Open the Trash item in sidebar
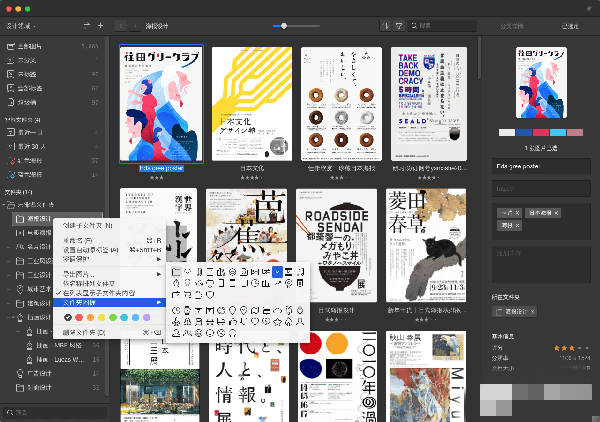Screen dimensions: 600x422 tap(27, 102)
